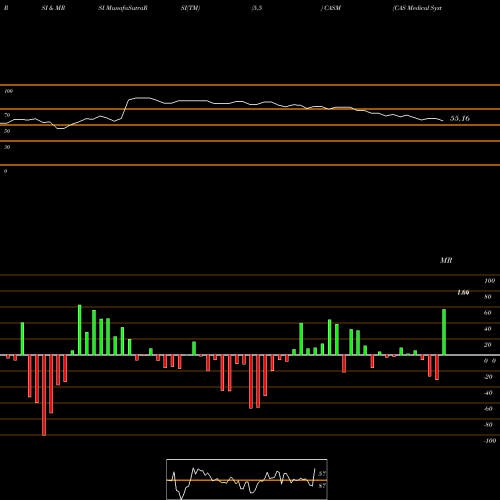This screenshot has width=500, height=500.
Task: Select the '(5,5' parameter text
Action: [257, 8]
